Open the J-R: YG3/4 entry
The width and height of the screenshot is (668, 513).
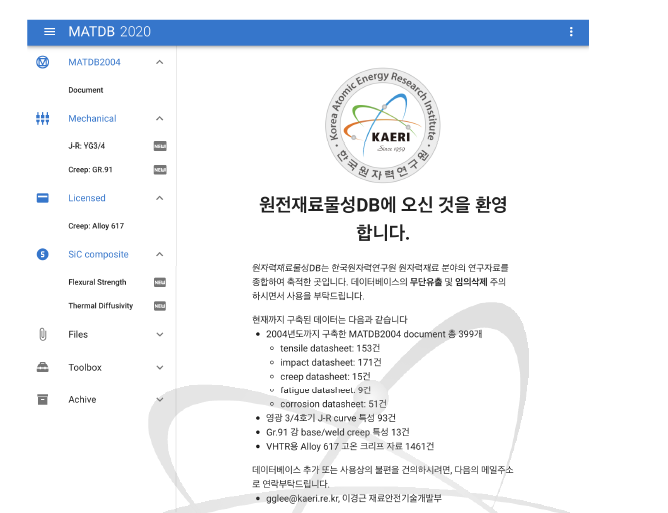(86, 146)
